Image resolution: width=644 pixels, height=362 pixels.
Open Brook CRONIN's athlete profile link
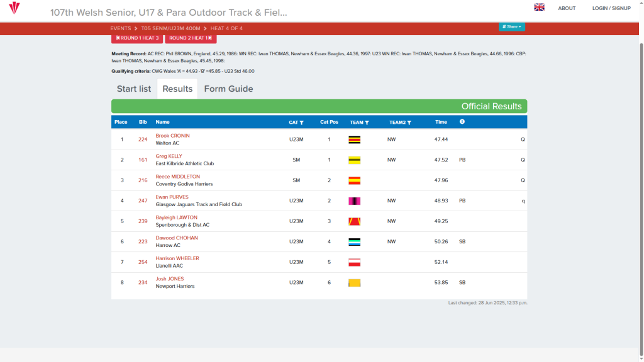(172, 136)
